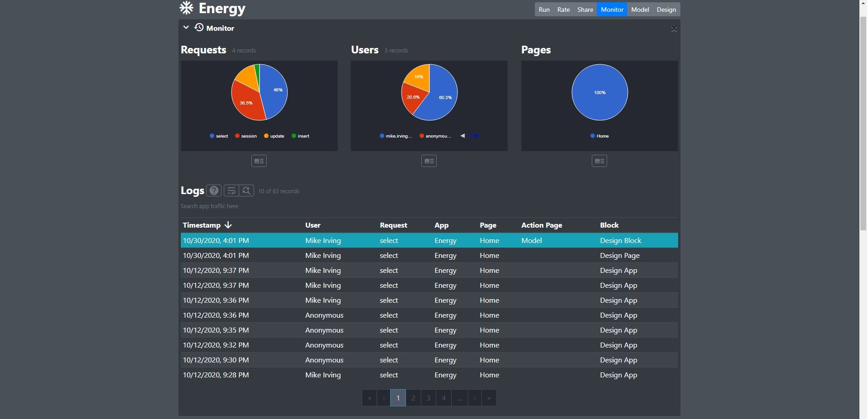The image size is (868, 419).
Task: Close the Monitor panel with X
Action: (674, 29)
